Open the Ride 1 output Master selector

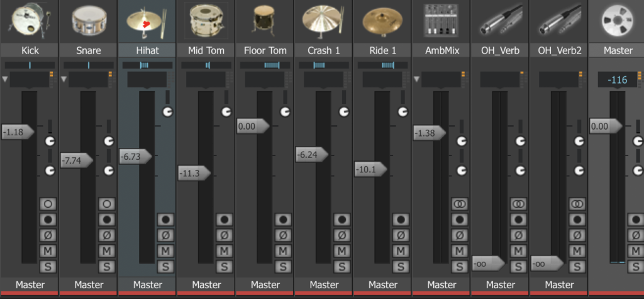tap(382, 285)
